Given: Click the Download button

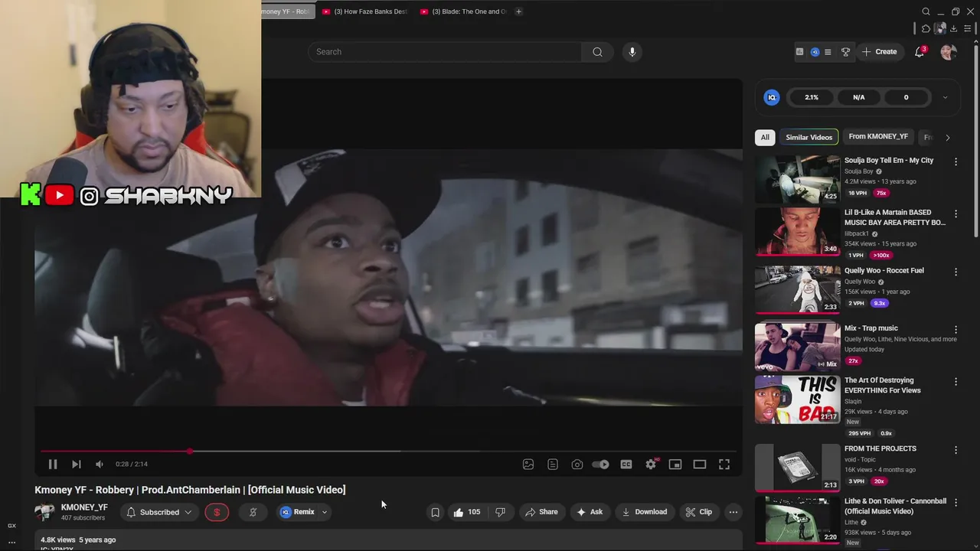Looking at the screenshot, I should point(645,512).
